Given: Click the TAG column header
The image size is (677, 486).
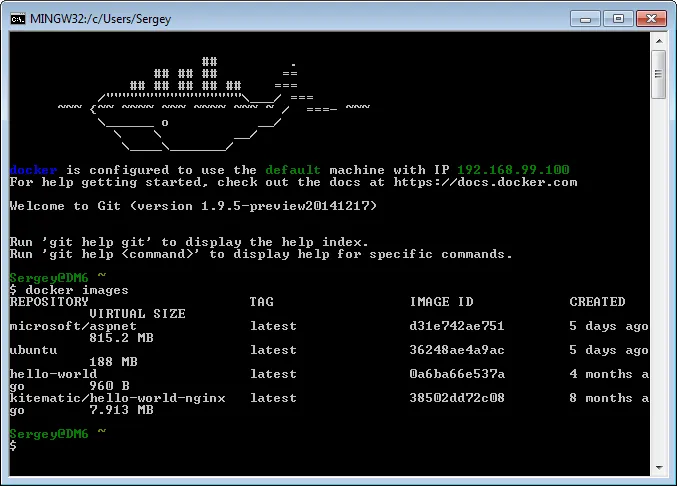Looking at the screenshot, I should 261,301.
